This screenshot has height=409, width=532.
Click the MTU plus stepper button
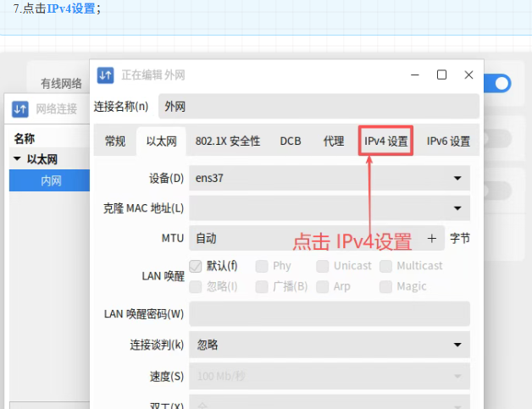(431, 239)
